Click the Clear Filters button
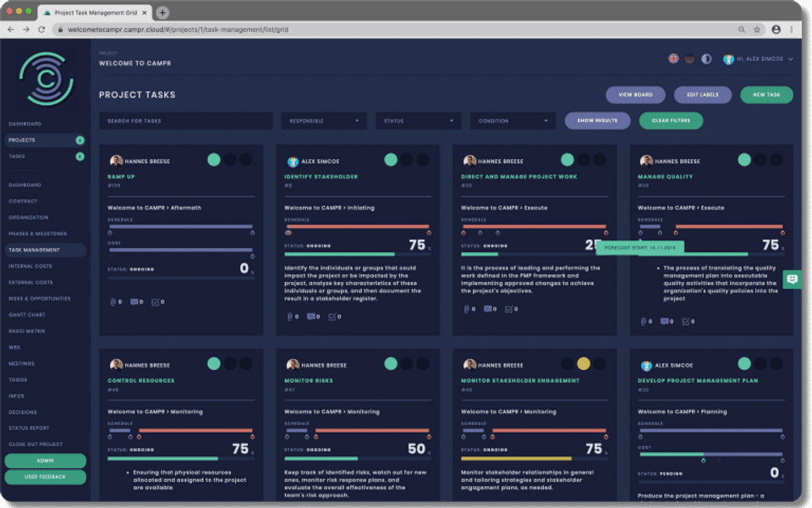The image size is (812, 508). pyautogui.click(x=671, y=120)
